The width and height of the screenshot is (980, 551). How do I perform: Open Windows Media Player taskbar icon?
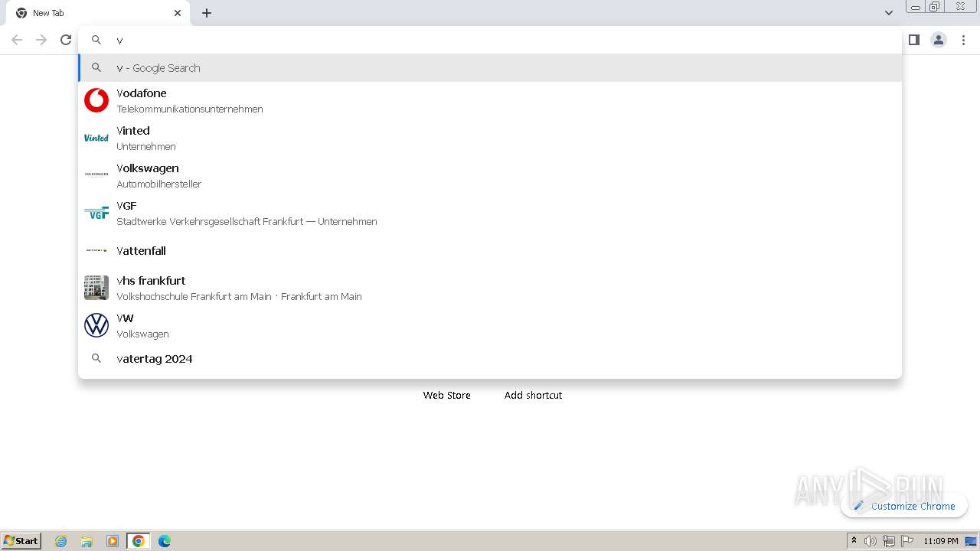(x=113, y=541)
